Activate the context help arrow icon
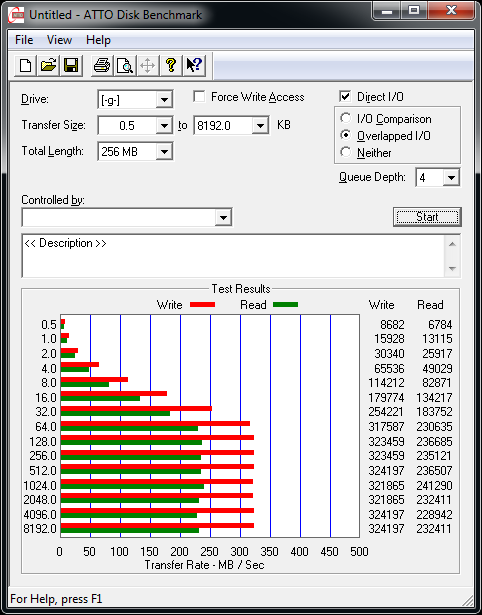Screen dimensions: 482x615 (x=194, y=65)
